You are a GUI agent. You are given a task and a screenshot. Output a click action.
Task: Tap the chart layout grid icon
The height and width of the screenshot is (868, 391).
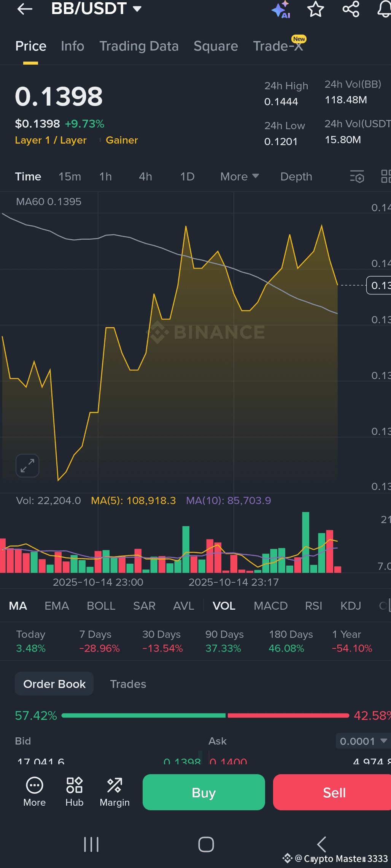[x=386, y=177]
